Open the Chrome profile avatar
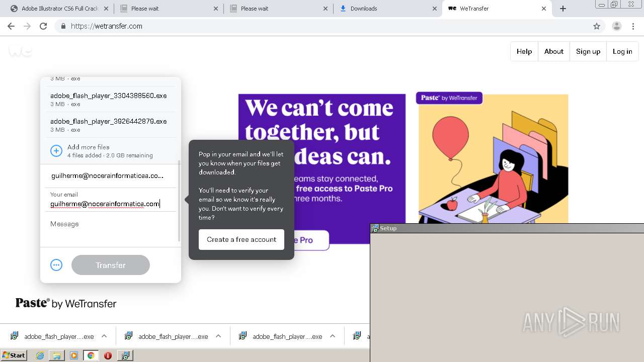 click(616, 26)
